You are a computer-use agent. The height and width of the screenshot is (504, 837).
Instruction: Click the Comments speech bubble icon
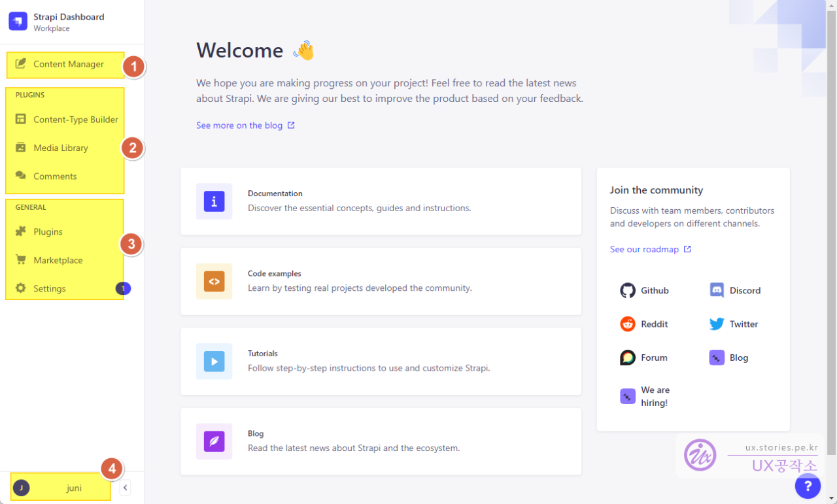click(x=20, y=176)
